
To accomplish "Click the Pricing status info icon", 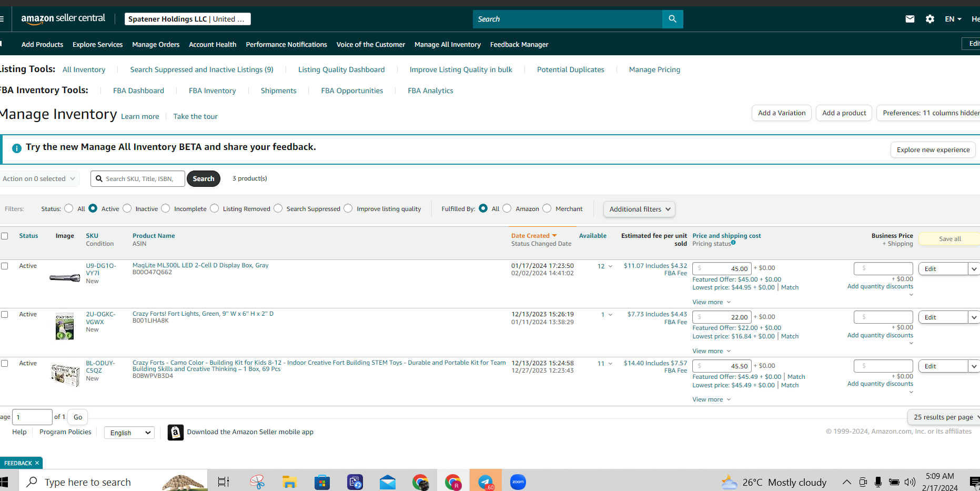I will pos(733,243).
